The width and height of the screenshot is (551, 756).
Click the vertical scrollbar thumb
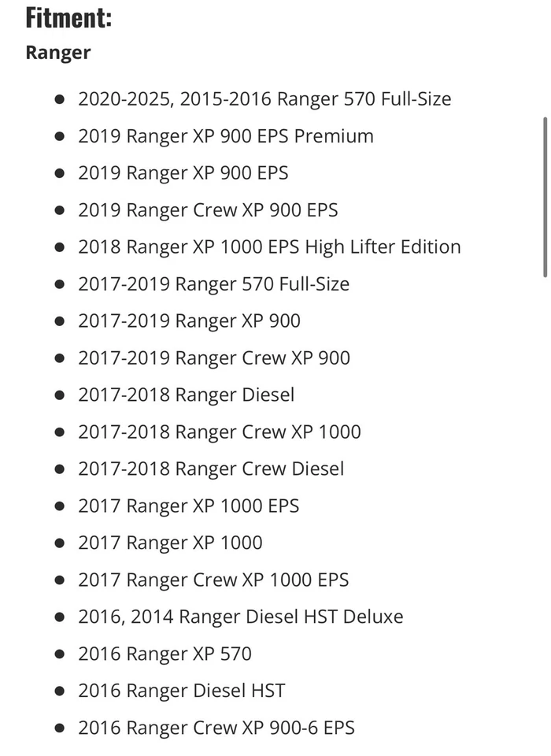tap(545, 197)
